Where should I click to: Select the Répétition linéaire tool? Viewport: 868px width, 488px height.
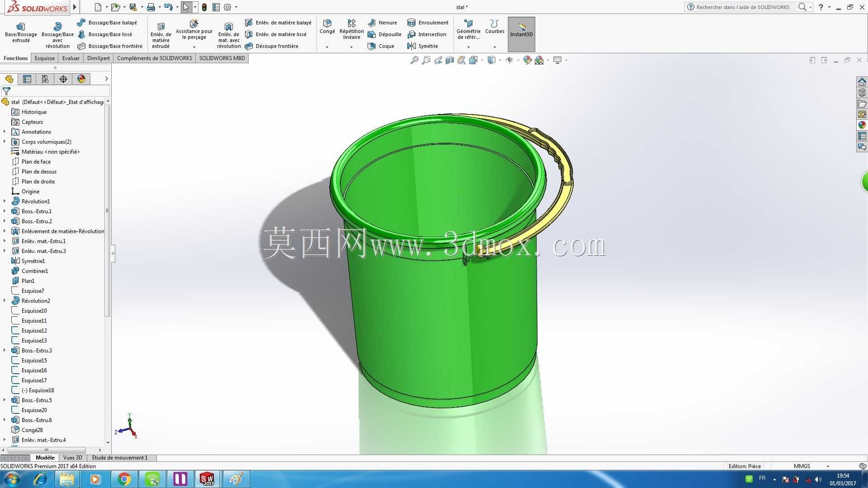(x=351, y=29)
